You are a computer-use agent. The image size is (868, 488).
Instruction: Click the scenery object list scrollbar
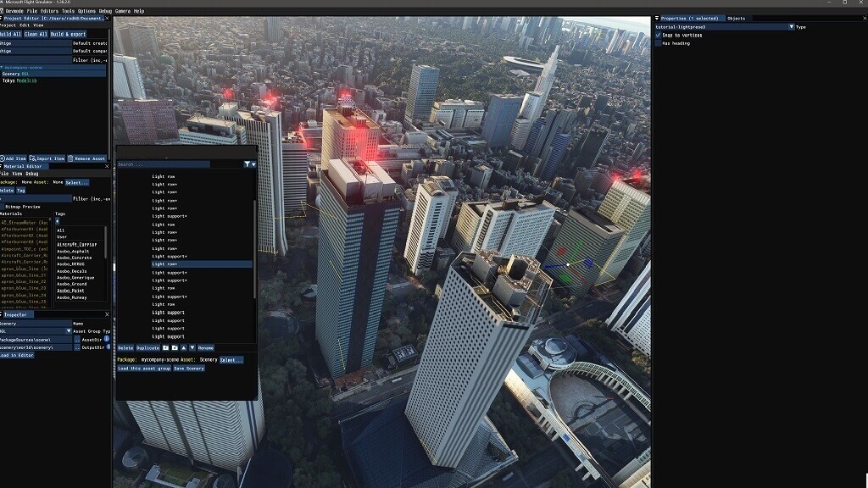click(x=254, y=249)
